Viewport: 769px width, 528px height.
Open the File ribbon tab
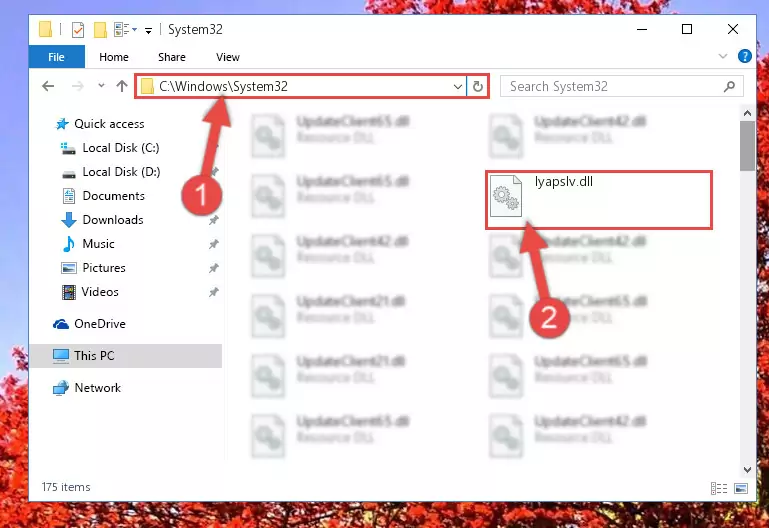click(56, 57)
